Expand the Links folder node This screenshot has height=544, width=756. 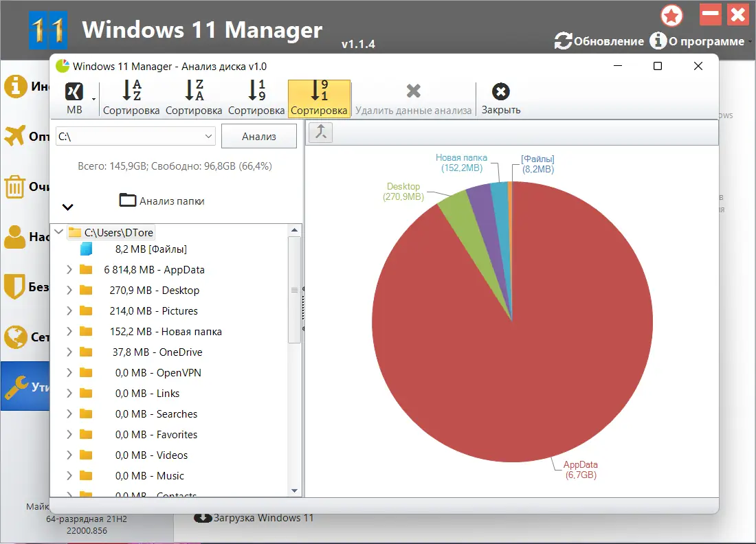pos(69,393)
